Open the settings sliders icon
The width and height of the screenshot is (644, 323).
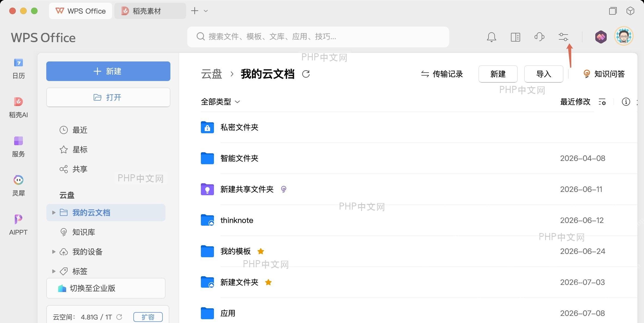pyautogui.click(x=563, y=37)
